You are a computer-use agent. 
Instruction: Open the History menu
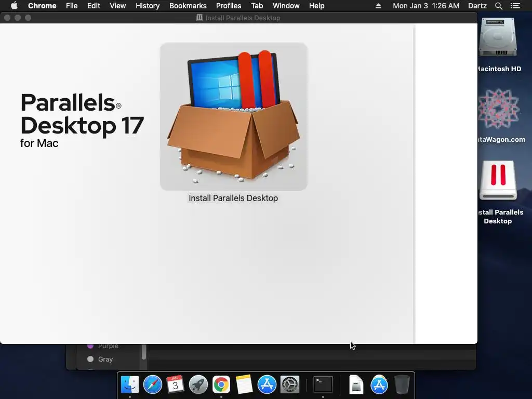pyautogui.click(x=148, y=6)
